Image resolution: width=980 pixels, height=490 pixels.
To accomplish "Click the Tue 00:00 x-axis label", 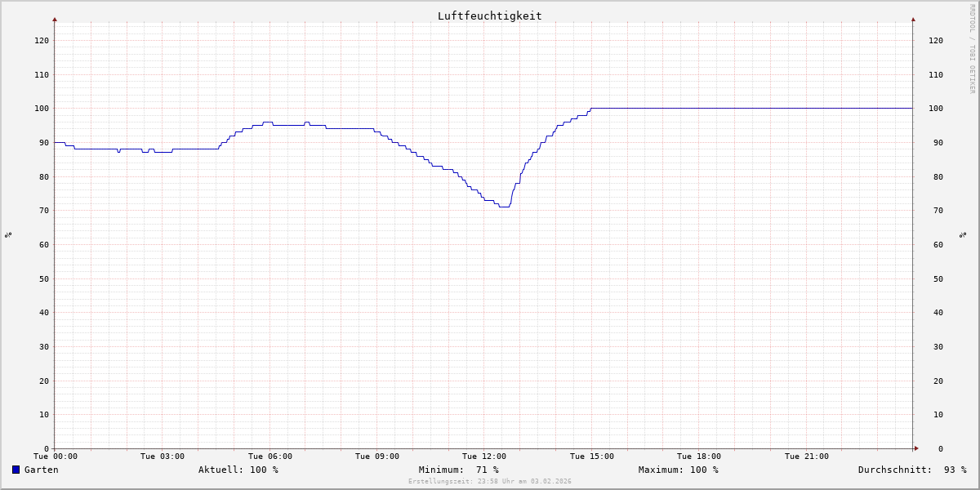I will 56,457.
